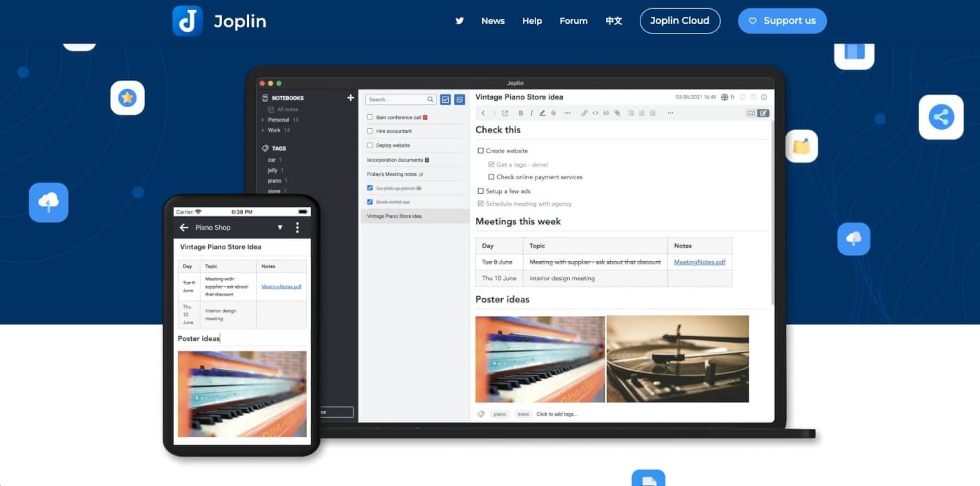980x486 pixels.
Task: Tick the 'Create website' checkbox in note
Action: coord(480,151)
